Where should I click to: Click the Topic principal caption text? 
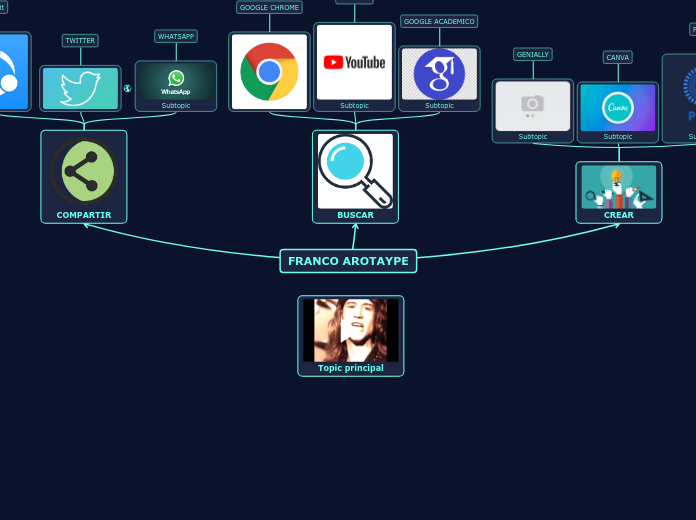(351, 368)
